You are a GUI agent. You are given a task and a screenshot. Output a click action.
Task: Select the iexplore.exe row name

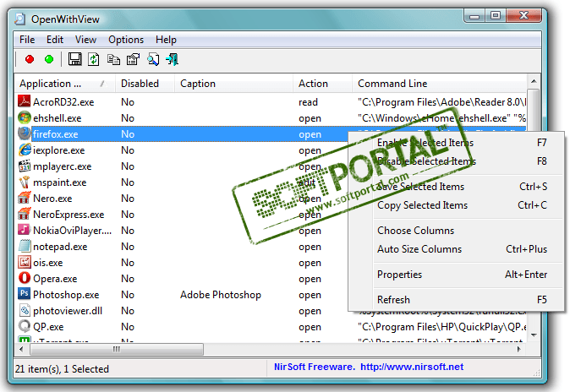(59, 150)
